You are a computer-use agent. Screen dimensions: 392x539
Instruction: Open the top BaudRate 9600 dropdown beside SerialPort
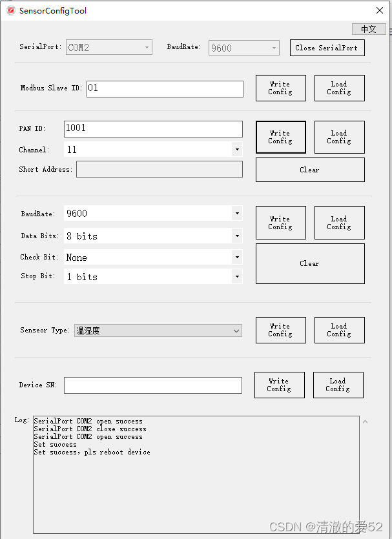(244, 48)
